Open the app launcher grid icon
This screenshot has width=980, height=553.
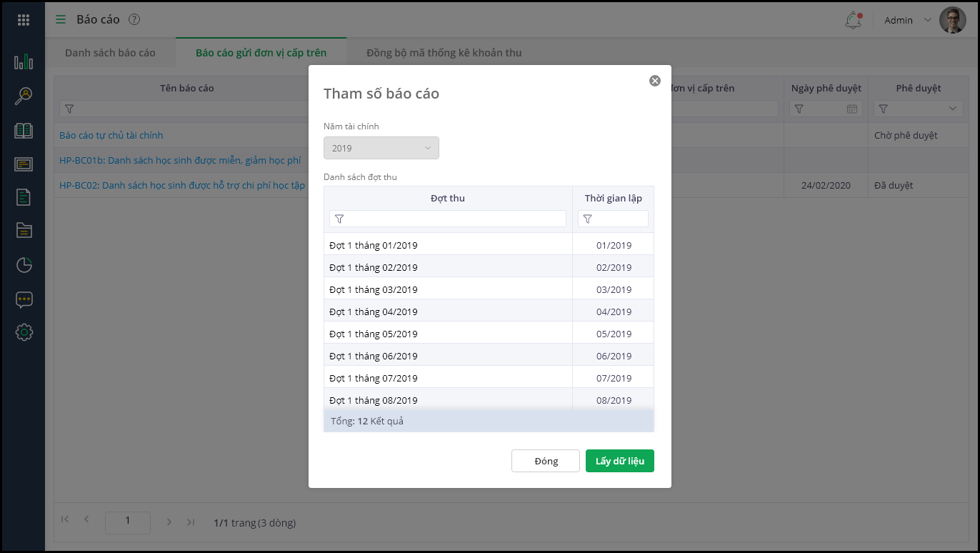point(24,20)
